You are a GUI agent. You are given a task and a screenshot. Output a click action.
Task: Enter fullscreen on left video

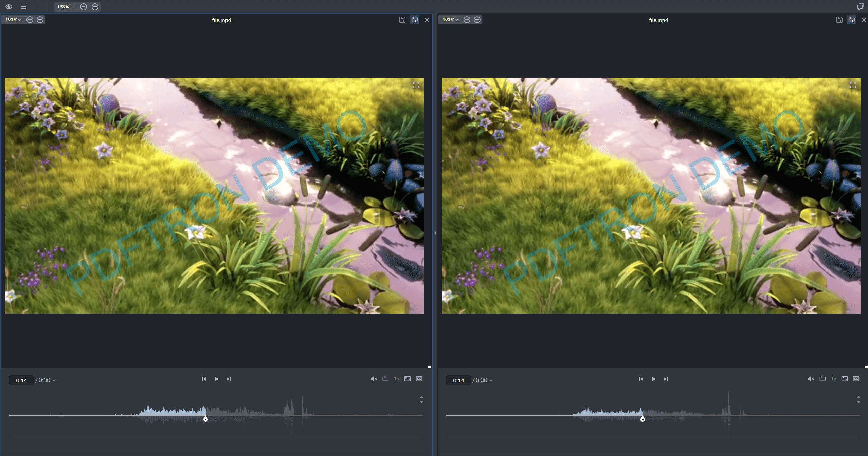coord(416,85)
